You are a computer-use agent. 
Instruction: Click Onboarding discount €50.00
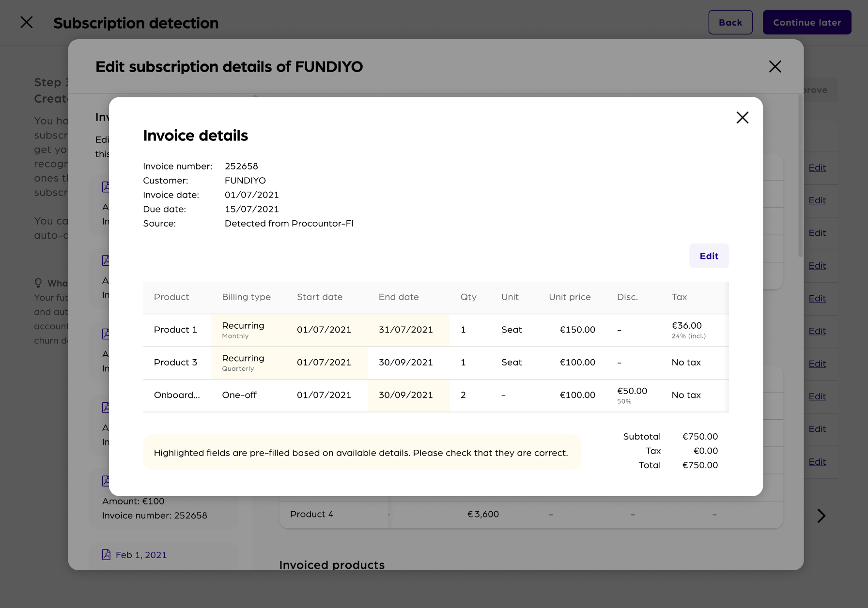tap(632, 391)
